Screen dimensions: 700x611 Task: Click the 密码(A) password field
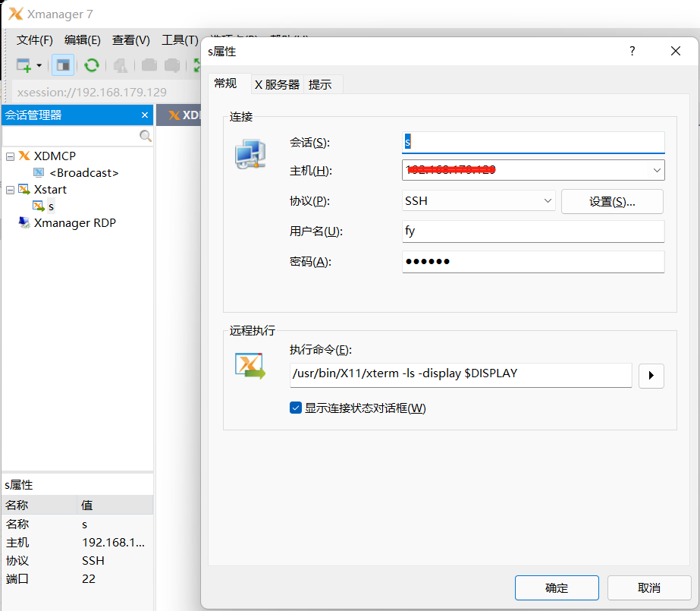click(533, 262)
